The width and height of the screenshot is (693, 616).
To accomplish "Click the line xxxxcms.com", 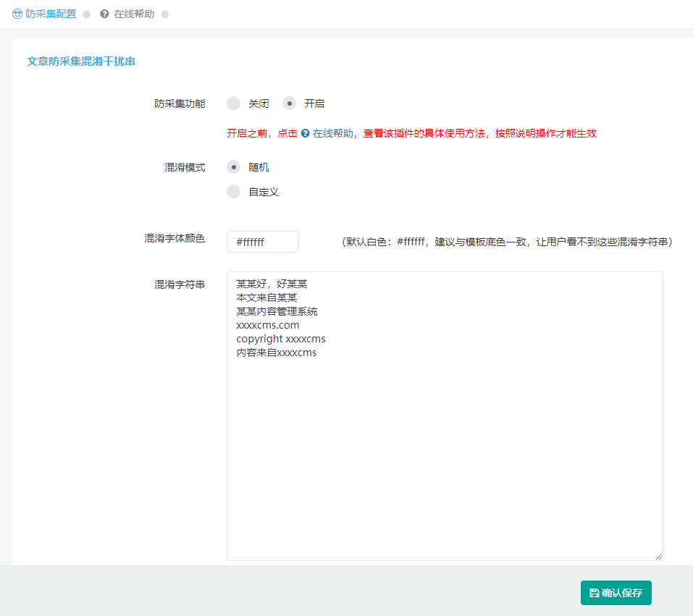I will [x=268, y=325].
